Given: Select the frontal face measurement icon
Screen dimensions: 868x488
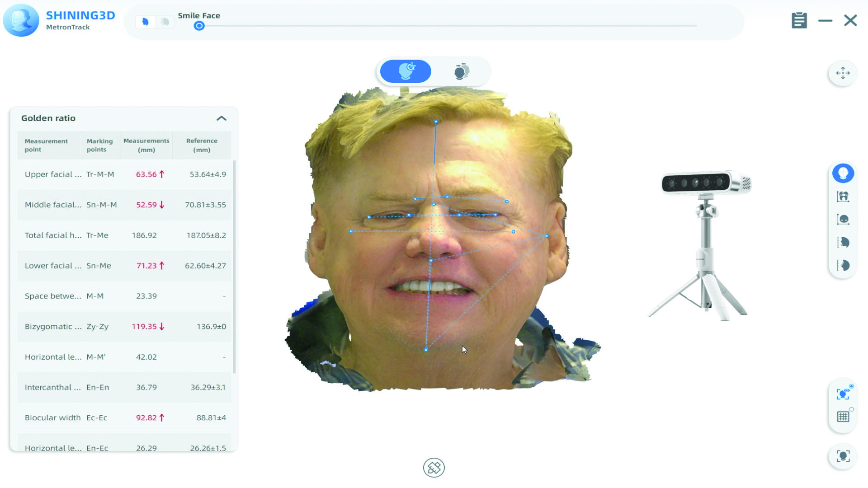Looking at the screenshot, I should pos(843,174).
